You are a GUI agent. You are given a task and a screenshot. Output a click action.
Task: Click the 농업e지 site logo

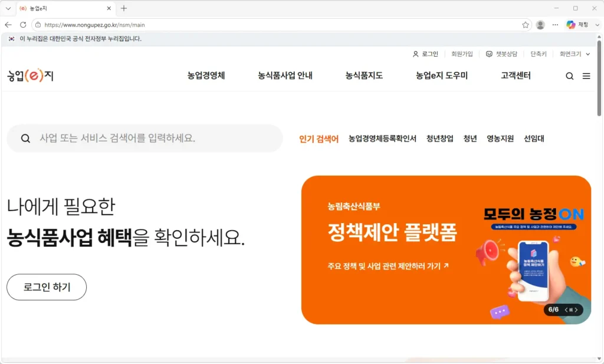[31, 76]
